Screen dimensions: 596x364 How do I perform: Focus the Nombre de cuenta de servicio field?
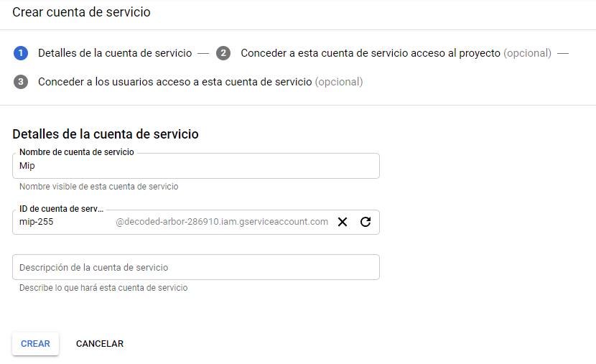(x=196, y=166)
